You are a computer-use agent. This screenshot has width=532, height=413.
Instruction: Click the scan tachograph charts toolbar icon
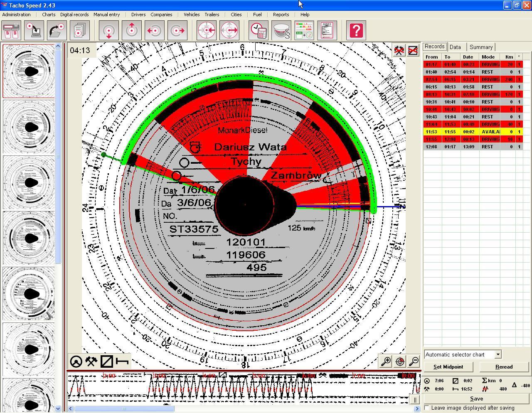tap(12, 31)
